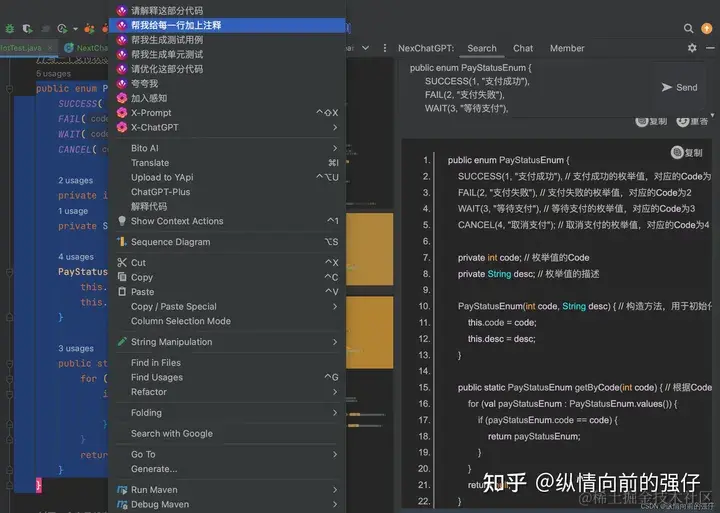The height and width of the screenshot is (513, 720).
Task: Click the 复制 button above the answer block
Action: click(x=651, y=121)
